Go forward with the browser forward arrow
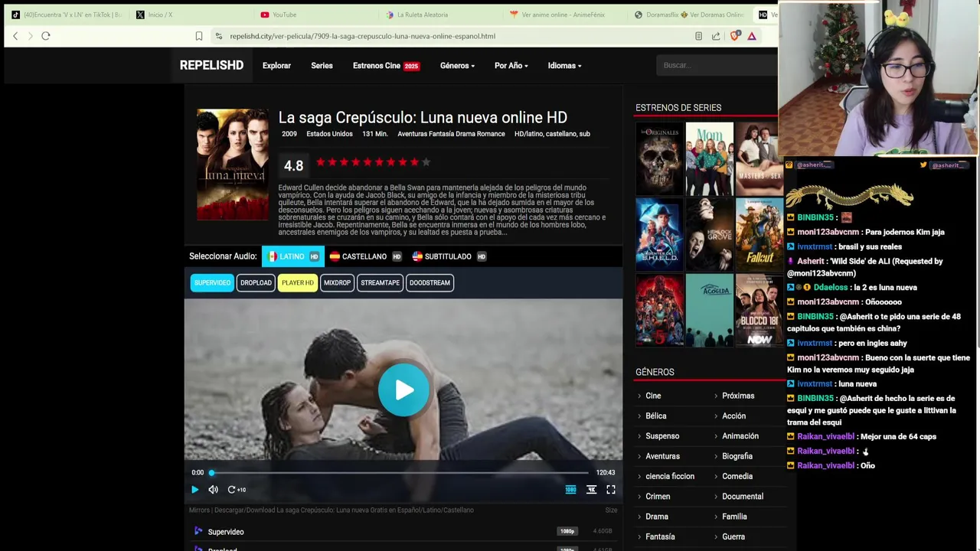Image resolution: width=980 pixels, height=551 pixels. pyautogui.click(x=31, y=36)
